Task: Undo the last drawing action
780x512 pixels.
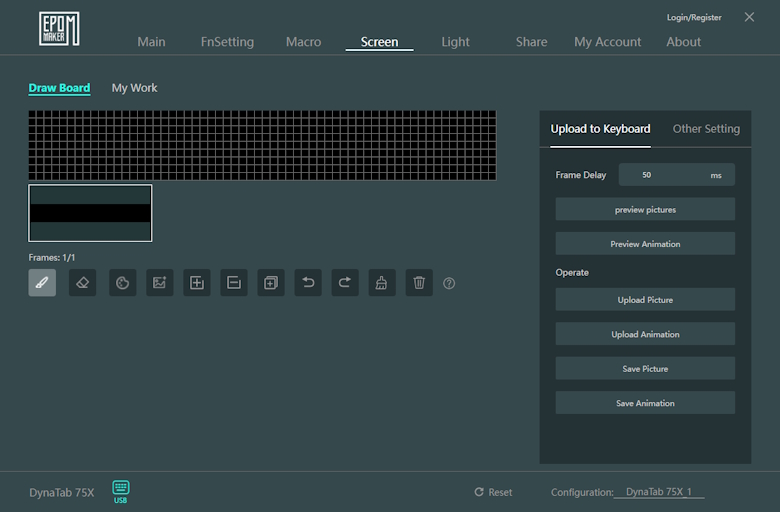Action: (x=308, y=283)
